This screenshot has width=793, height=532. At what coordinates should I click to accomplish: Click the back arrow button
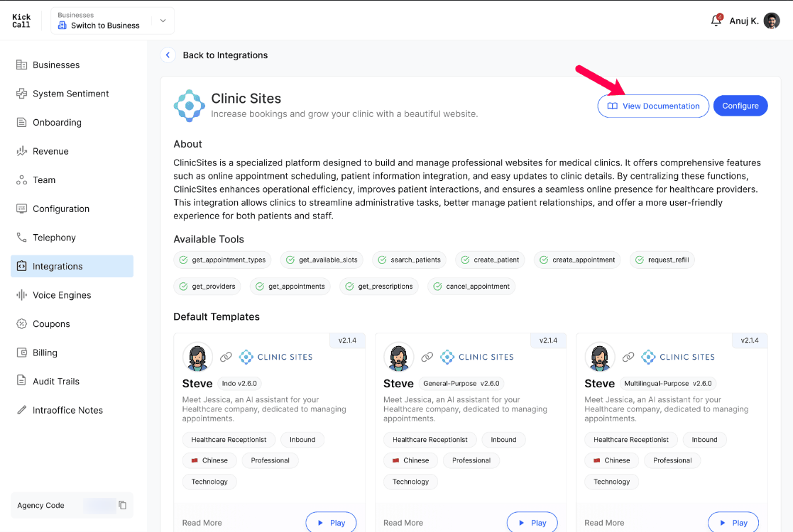[x=168, y=55]
